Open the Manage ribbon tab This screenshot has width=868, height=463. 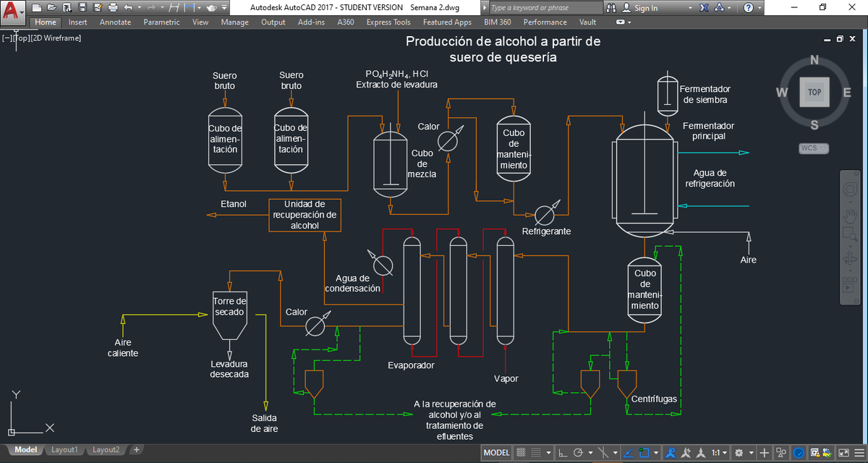pyautogui.click(x=234, y=22)
